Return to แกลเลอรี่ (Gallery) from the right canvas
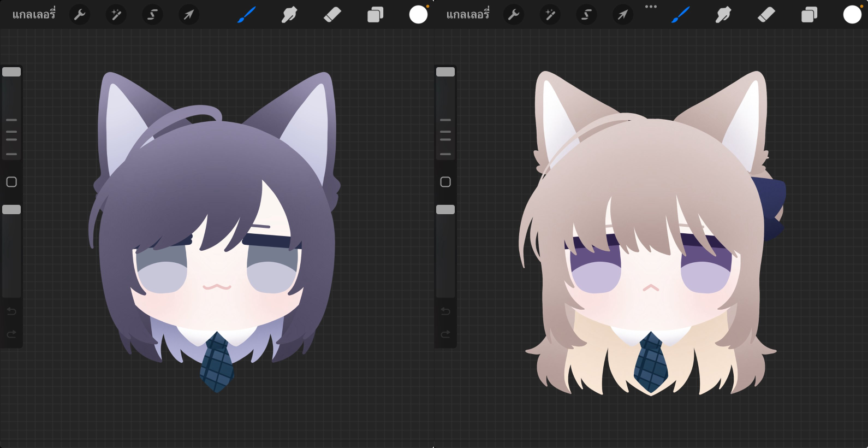 (x=468, y=15)
